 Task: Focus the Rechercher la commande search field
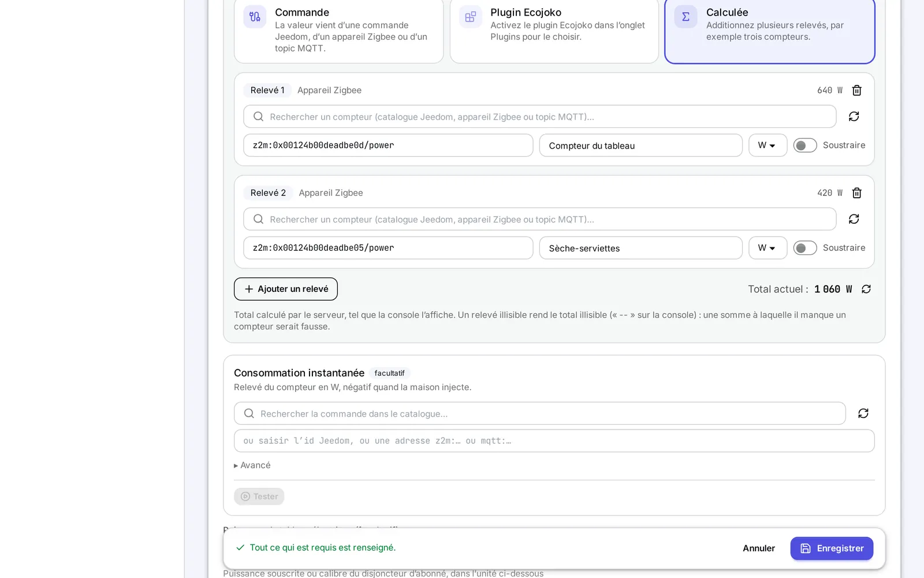click(540, 413)
